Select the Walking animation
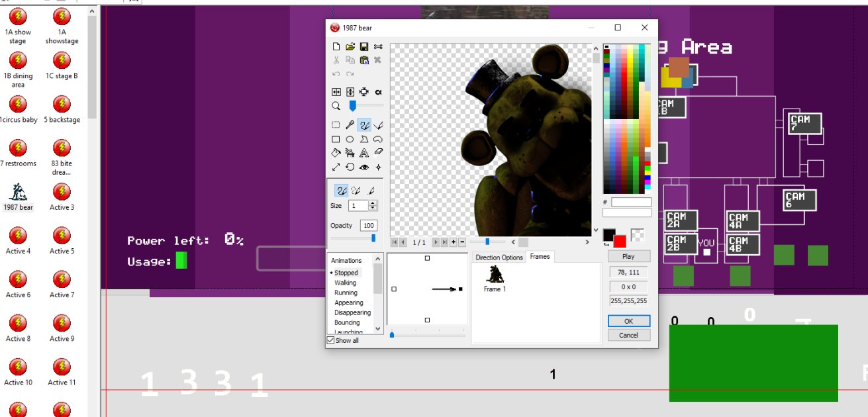The width and height of the screenshot is (868, 417). pyautogui.click(x=345, y=283)
